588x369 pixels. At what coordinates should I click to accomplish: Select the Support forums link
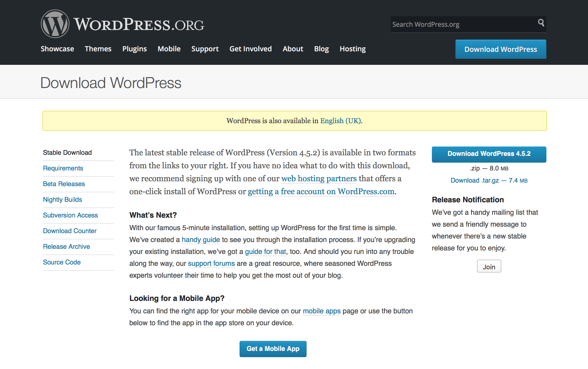point(211,263)
